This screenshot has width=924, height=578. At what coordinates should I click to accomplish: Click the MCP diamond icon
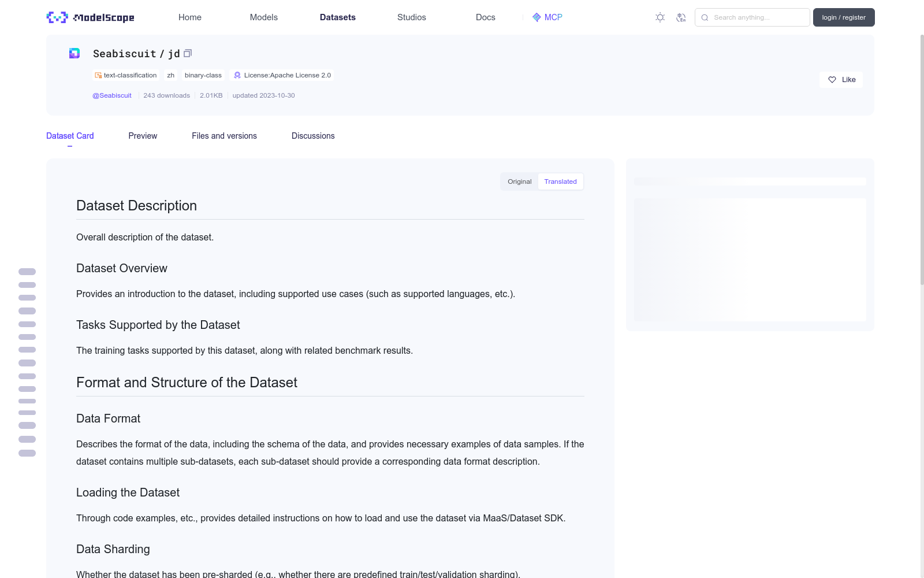tap(536, 17)
